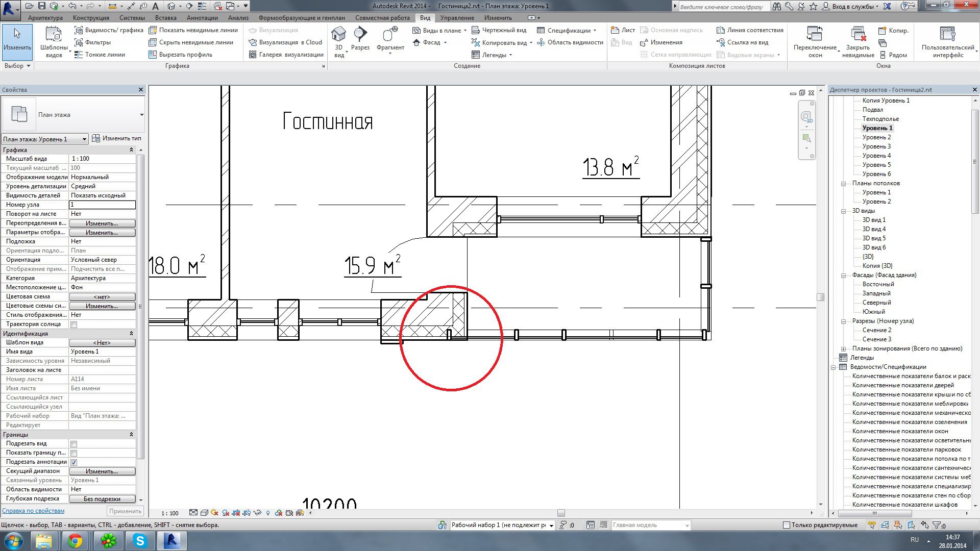This screenshot has width=980, height=551.
Task: Open Шаблоны видов templates tool
Action: coord(54,35)
